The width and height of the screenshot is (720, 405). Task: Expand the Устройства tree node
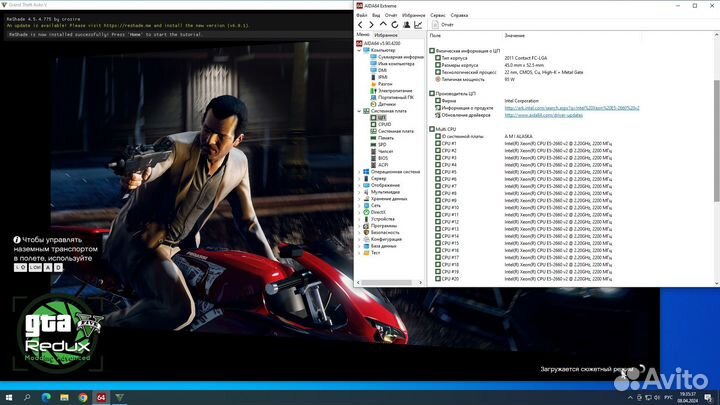(359, 219)
